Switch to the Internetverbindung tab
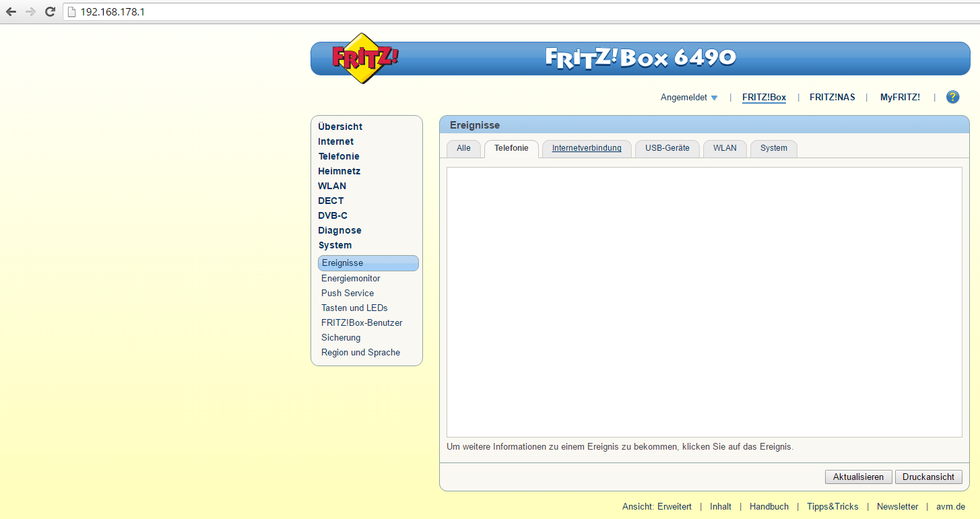This screenshot has width=980, height=519. click(587, 149)
